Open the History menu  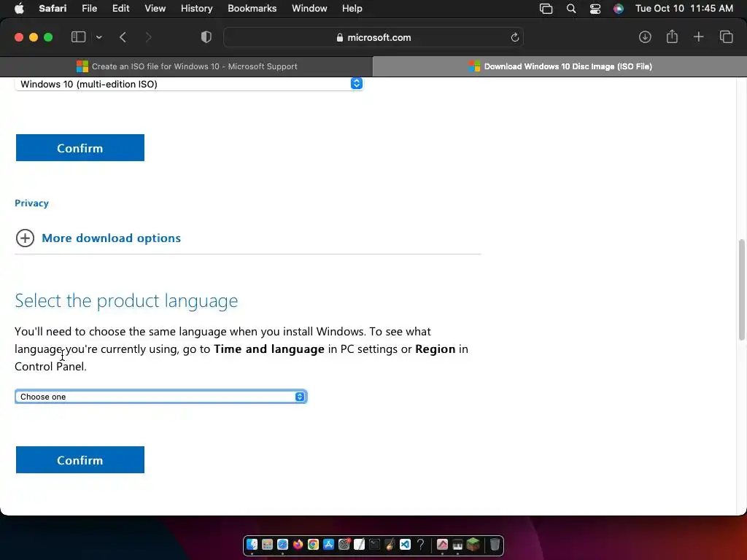[196, 9]
